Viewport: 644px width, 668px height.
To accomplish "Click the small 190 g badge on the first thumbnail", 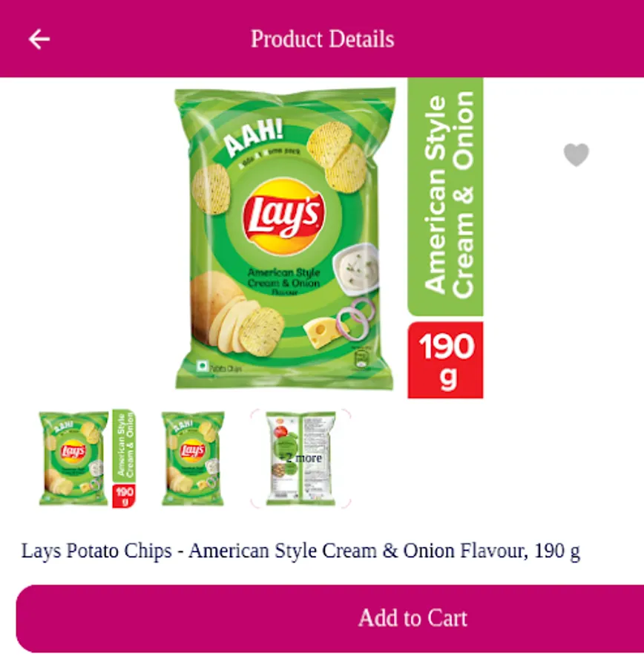I will point(124,496).
